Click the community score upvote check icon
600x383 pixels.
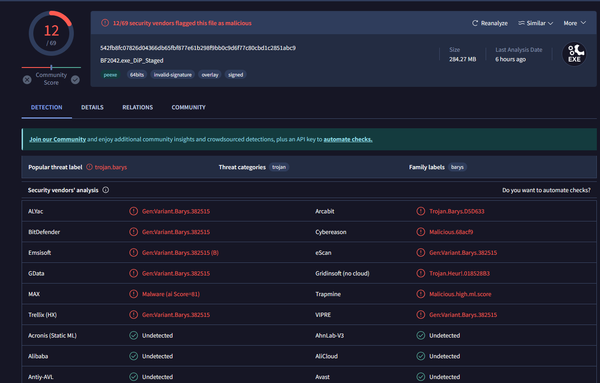(75, 80)
